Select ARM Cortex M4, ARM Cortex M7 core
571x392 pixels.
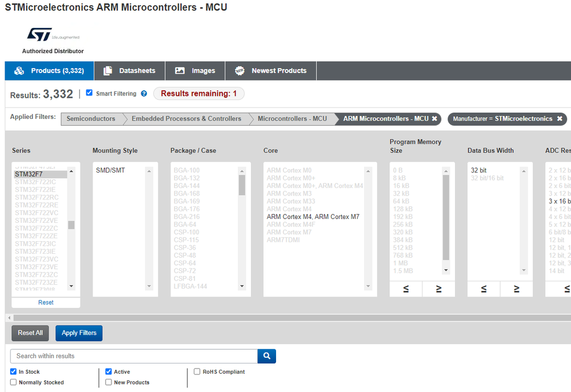(x=313, y=217)
